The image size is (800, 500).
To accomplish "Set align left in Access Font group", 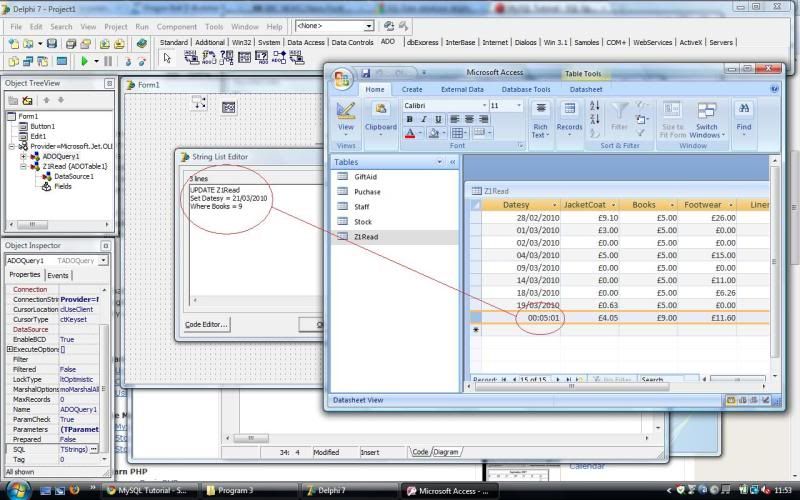I will pos(455,119).
